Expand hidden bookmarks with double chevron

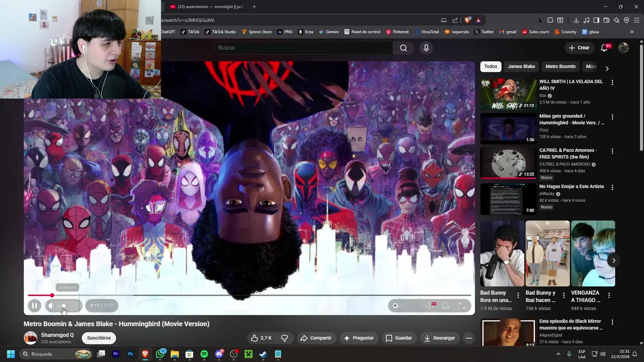[x=632, y=32]
